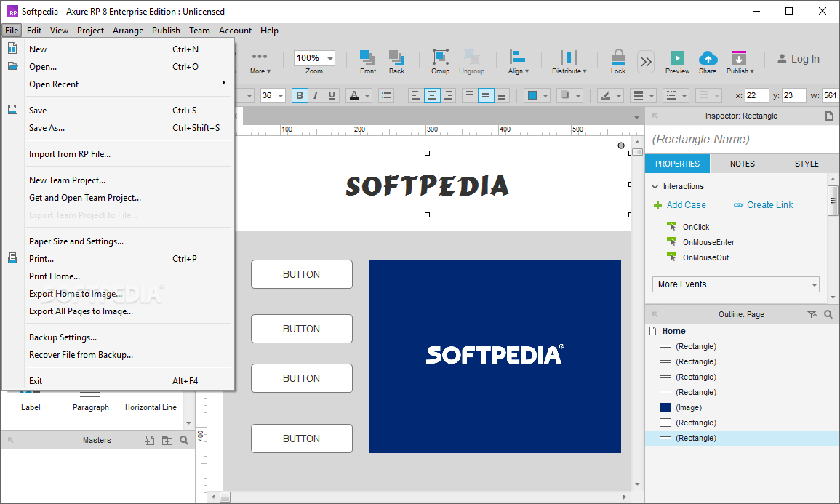Screen dimensions: 840x504
Task: Search the Outline panel
Action: (x=828, y=314)
